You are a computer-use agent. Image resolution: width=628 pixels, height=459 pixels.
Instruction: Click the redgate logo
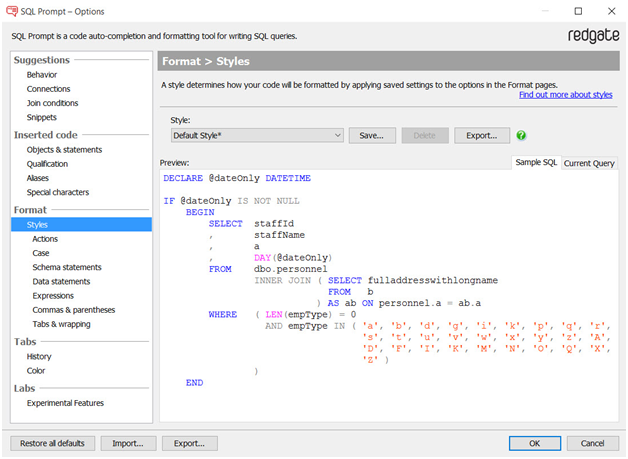593,36
